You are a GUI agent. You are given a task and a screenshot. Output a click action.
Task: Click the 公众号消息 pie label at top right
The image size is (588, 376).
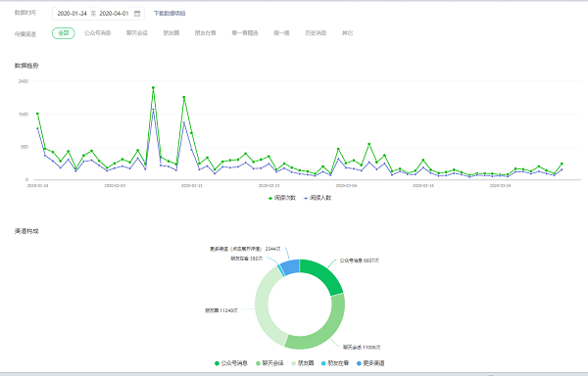(x=360, y=260)
